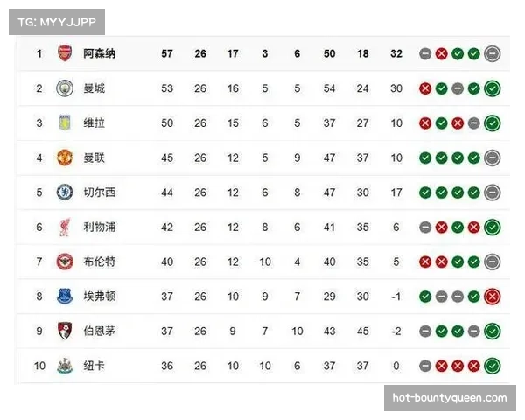This screenshot has height=420, width=525.
Task: Click the 利物浦 team name
Action: pyautogui.click(x=99, y=227)
